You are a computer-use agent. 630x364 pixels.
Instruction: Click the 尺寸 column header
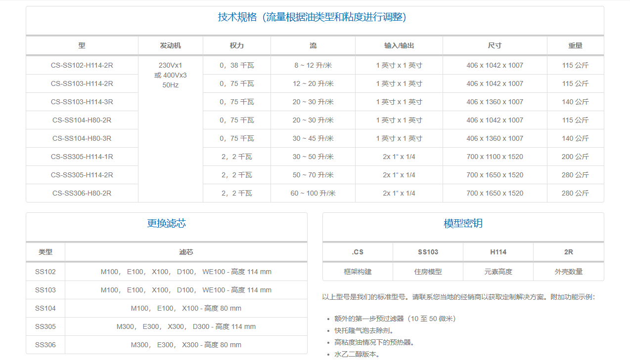point(495,45)
